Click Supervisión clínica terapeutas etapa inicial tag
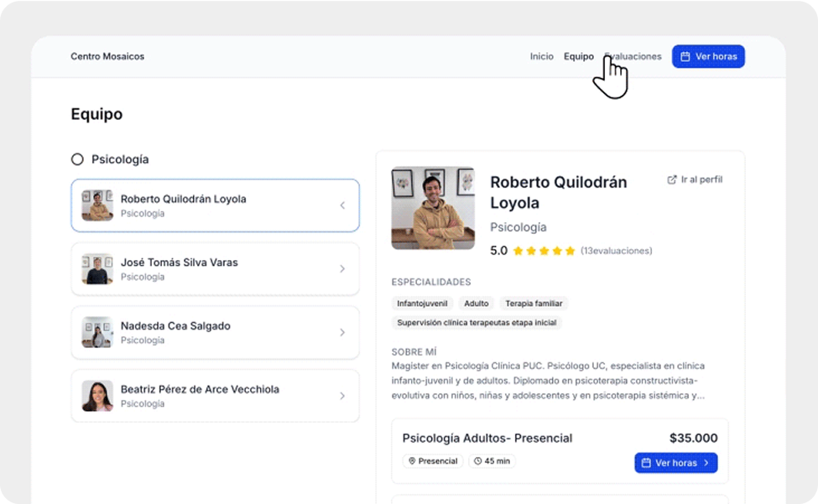Image resolution: width=818 pixels, height=504 pixels. [477, 323]
